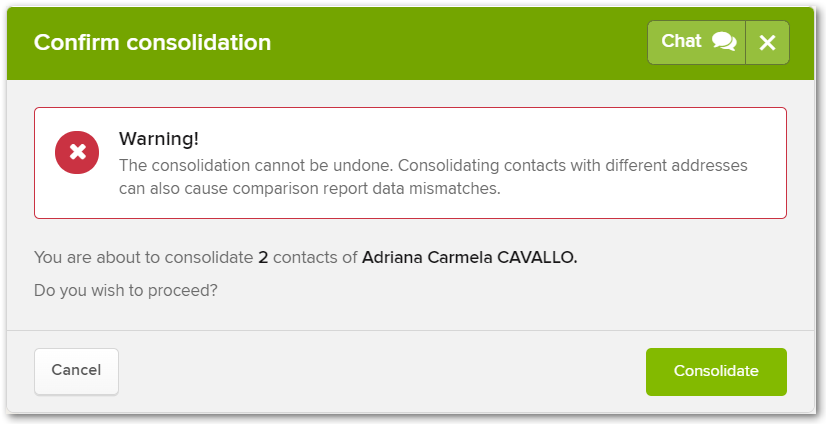826x424 pixels.
Task: Click the Warning! heading text
Action: click(x=159, y=139)
